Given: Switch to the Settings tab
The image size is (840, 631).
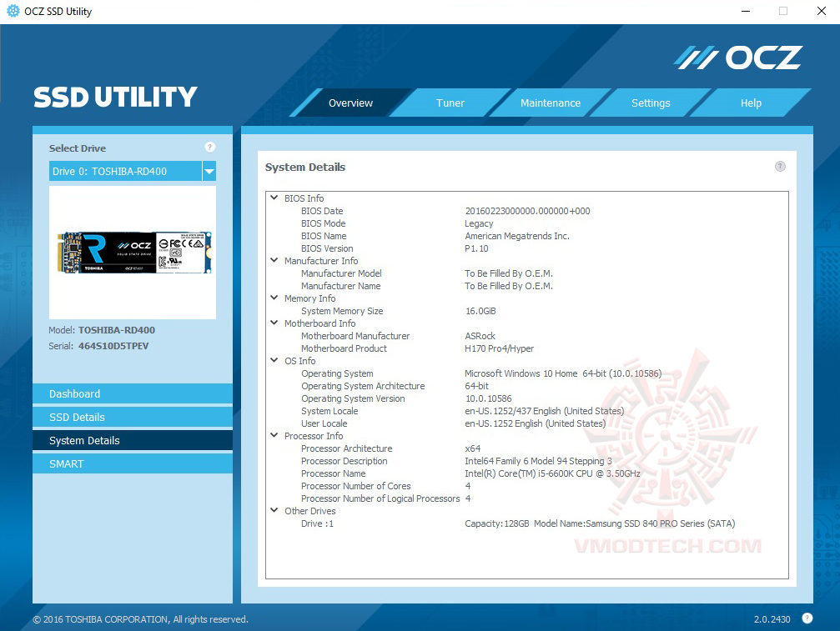Looking at the screenshot, I should 651,103.
